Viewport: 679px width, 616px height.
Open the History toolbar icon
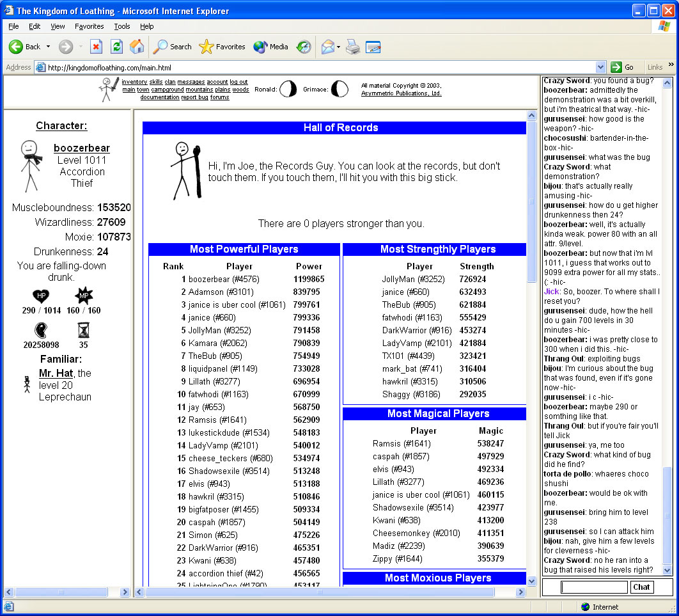(304, 47)
